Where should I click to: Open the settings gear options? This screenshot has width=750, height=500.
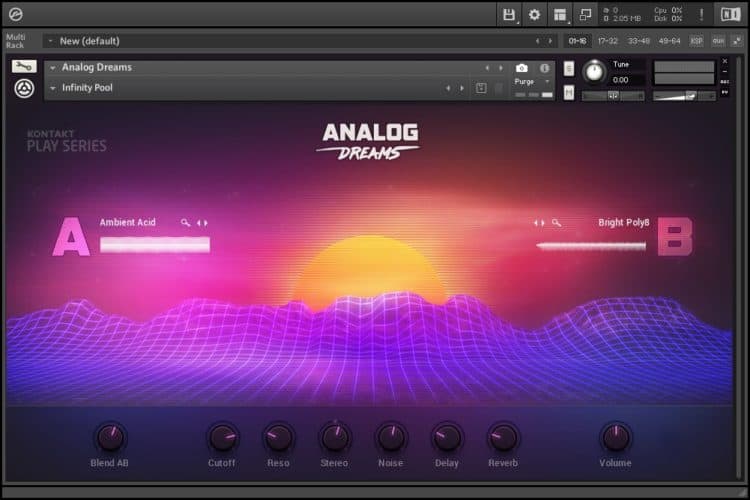[x=534, y=14]
